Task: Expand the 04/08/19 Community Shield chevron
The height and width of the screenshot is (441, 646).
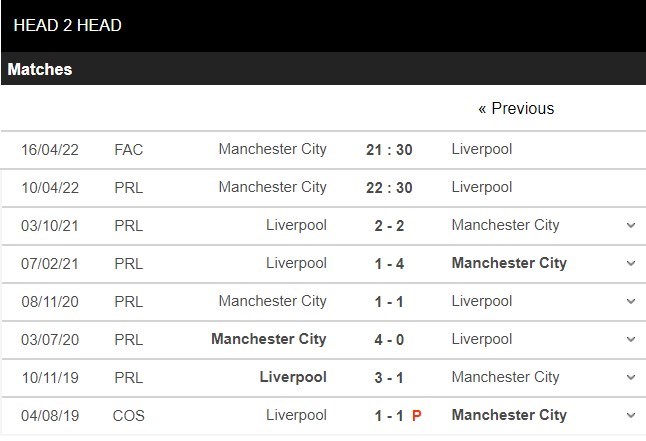Action: [x=631, y=416]
